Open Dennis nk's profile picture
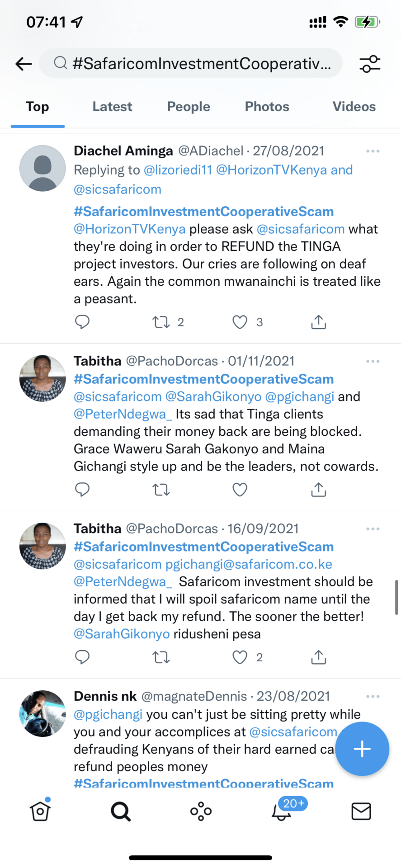Image resolution: width=401 pixels, height=868 pixels. pyautogui.click(x=42, y=713)
